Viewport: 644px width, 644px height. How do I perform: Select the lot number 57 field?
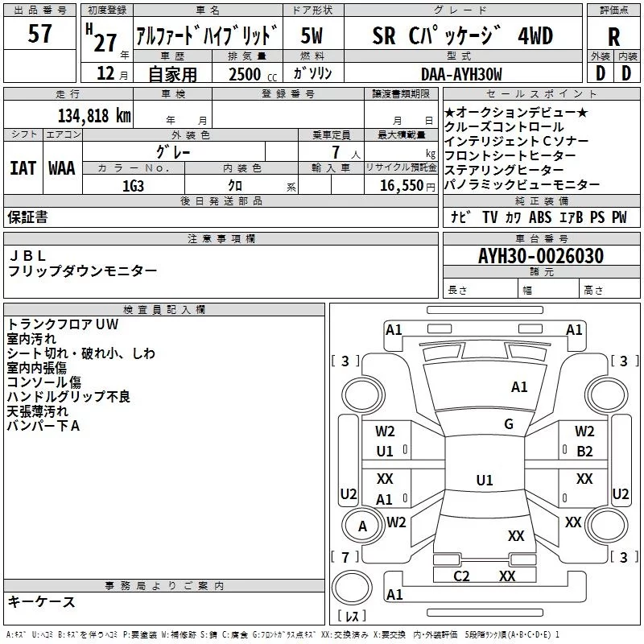coord(39,33)
